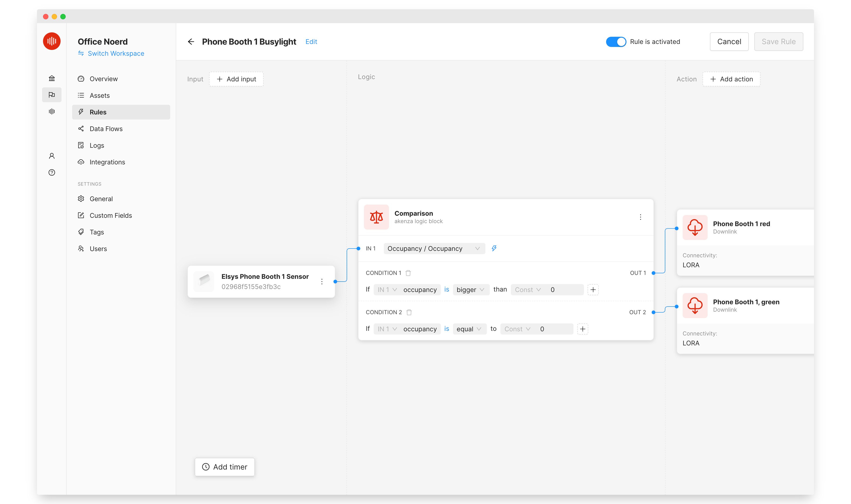Click Switch Workspace link
851x504 pixels.
coord(115,53)
